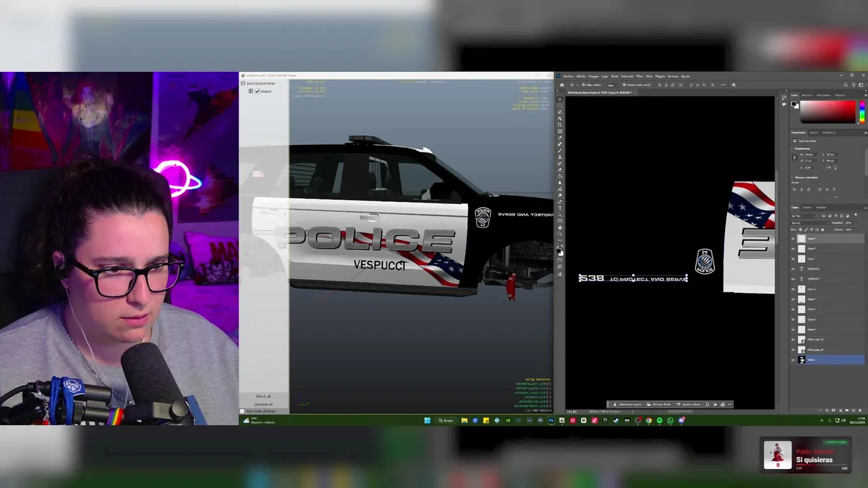Hide the Capa 8 layer
This screenshot has height=488, width=868.
793,249
